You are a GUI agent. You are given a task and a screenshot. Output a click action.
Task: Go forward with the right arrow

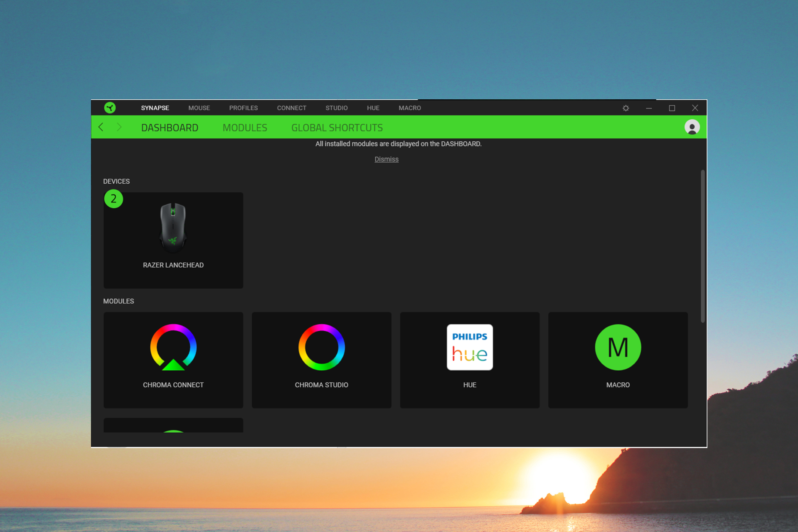point(119,127)
